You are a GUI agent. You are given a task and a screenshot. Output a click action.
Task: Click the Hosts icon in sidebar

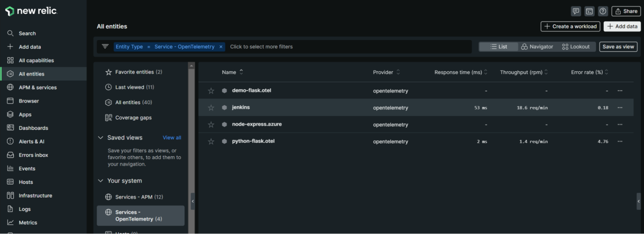10,182
